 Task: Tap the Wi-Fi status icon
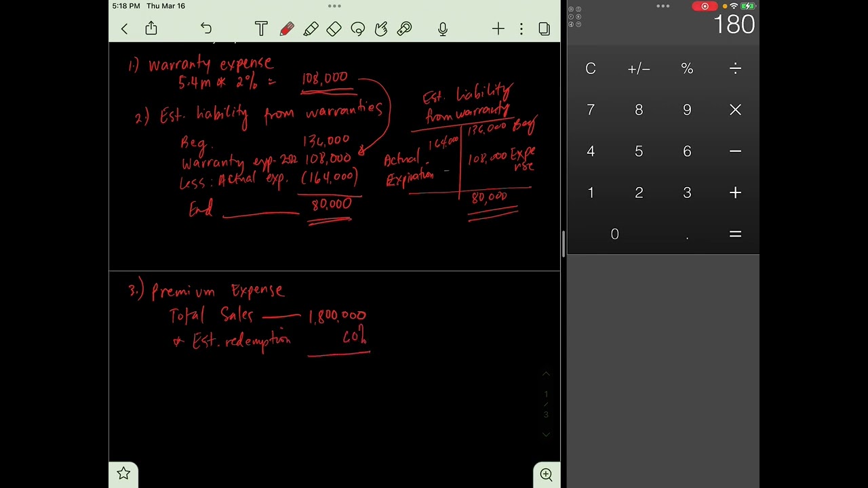pos(734,6)
